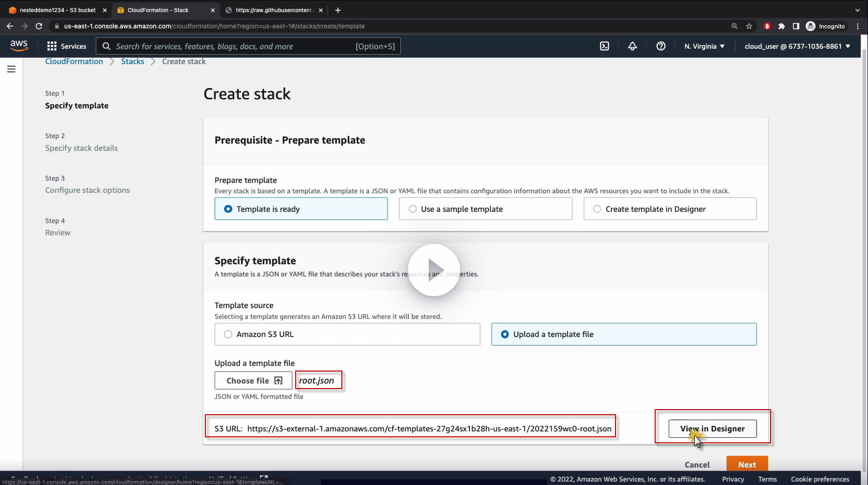Click the help question mark icon
The image size is (868, 485).
point(661,46)
